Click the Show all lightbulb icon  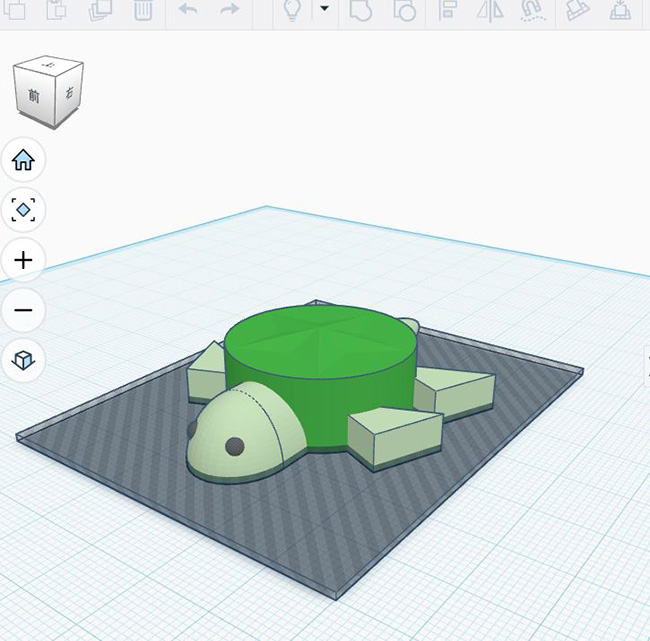(292, 9)
